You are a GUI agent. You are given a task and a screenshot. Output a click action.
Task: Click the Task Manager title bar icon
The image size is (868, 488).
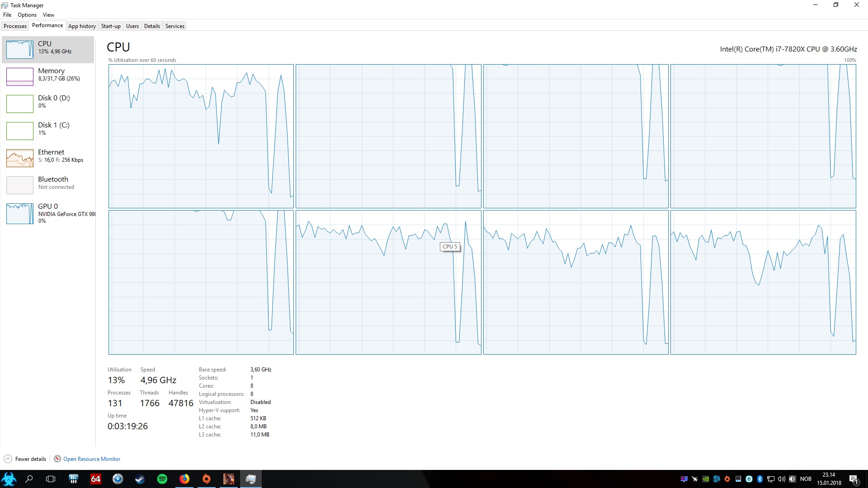[5, 5]
